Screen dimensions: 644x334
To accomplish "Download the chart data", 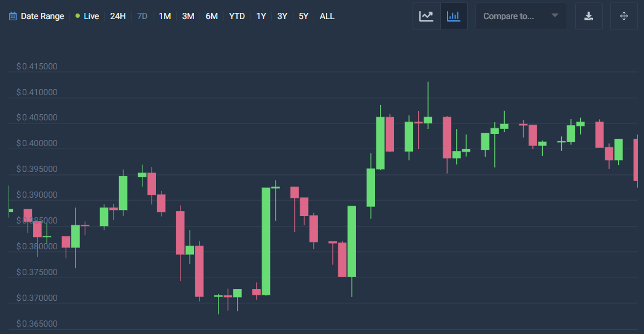I will [589, 17].
